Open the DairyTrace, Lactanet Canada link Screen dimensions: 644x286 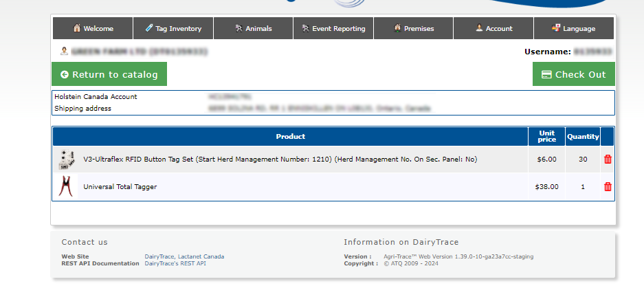coord(184,256)
